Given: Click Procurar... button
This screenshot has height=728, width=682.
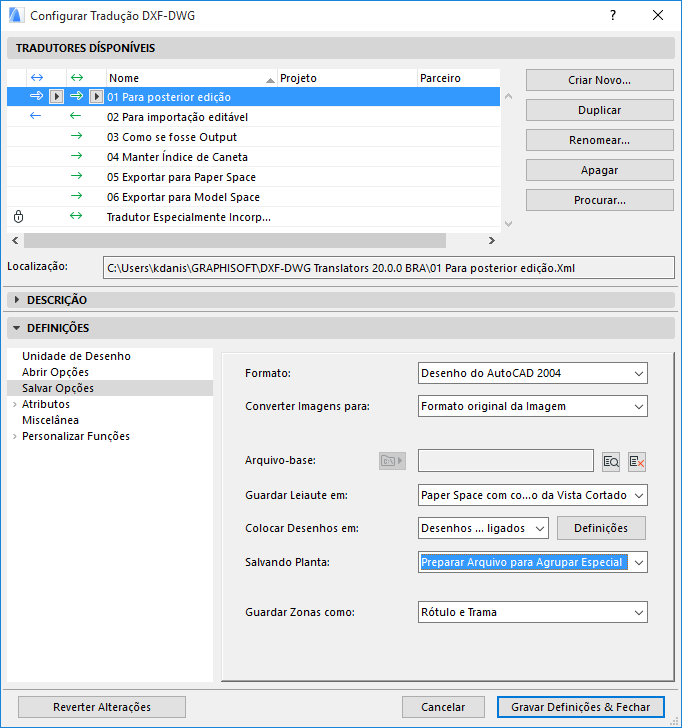Looking at the screenshot, I should pyautogui.click(x=599, y=200).
